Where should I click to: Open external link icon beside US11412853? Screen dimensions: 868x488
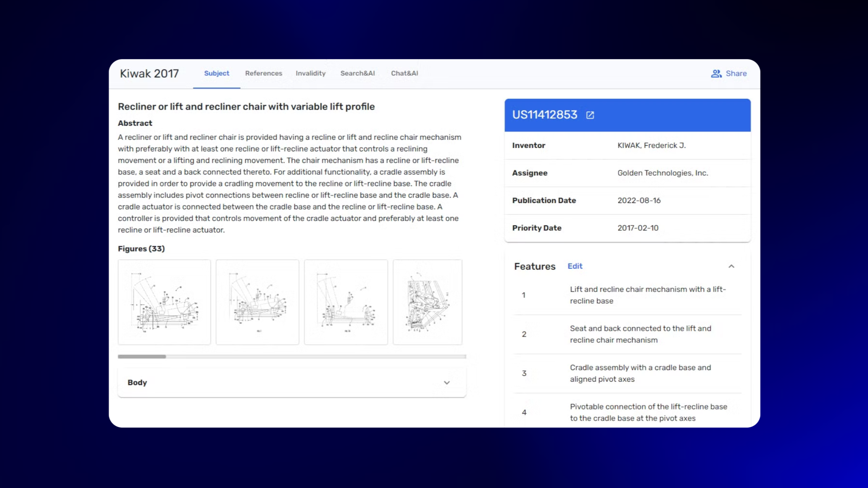tap(590, 115)
